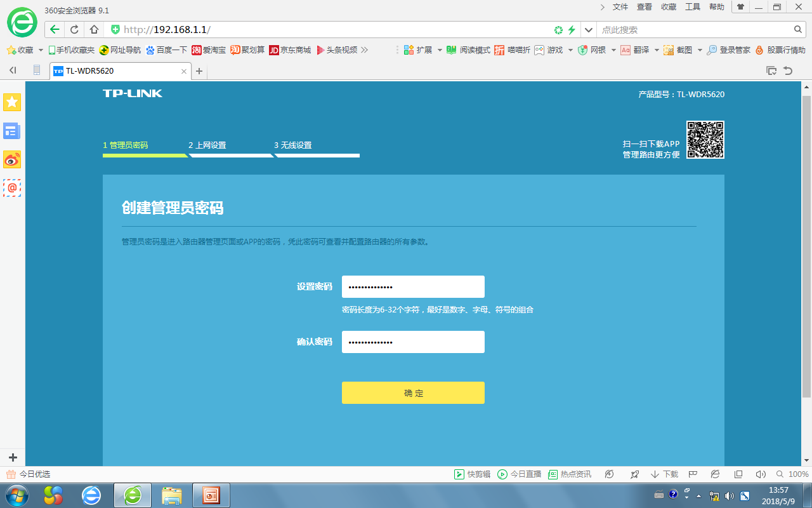Click the 确认密码 confirm password field
Screen dimensions: 812x508
(413, 342)
